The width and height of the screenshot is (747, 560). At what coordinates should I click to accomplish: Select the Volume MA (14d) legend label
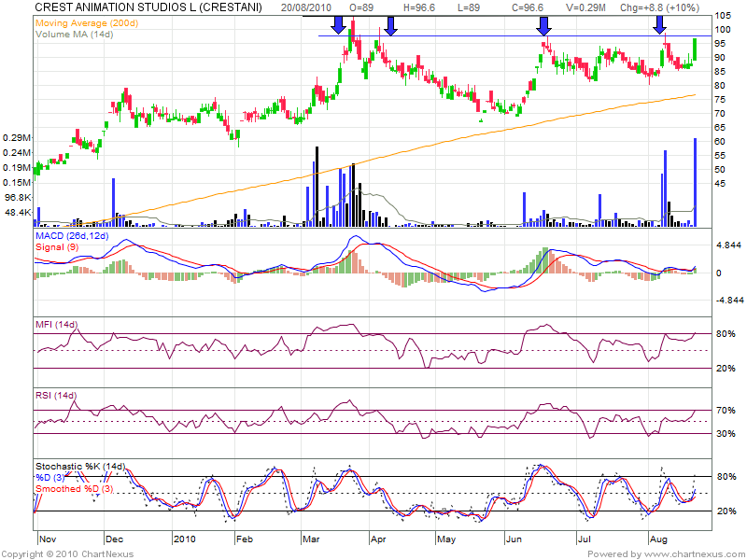[x=77, y=34]
